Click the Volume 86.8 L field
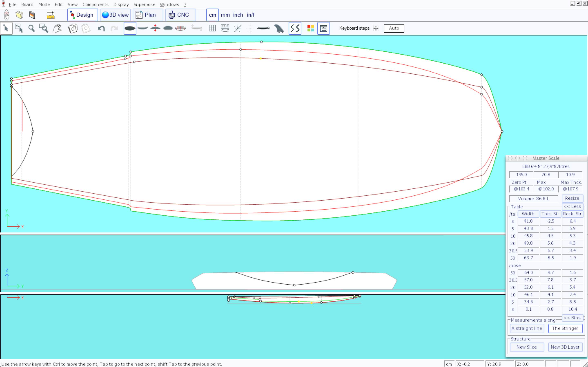Screen dimensions: 588x367 click(533, 199)
